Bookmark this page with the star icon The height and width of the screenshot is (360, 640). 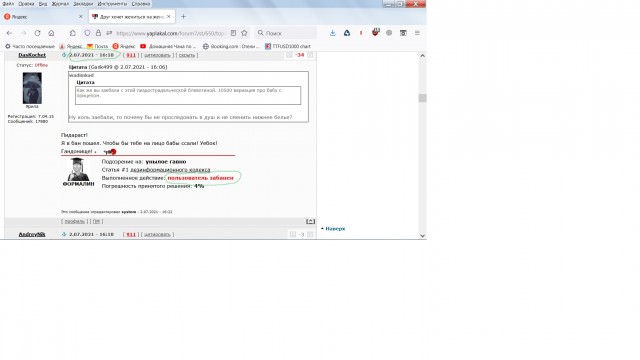click(244, 33)
